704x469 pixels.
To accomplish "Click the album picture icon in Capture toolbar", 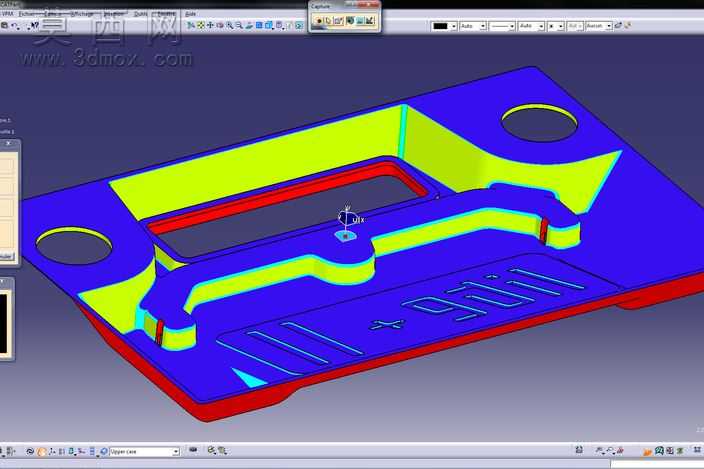I will [x=360, y=21].
